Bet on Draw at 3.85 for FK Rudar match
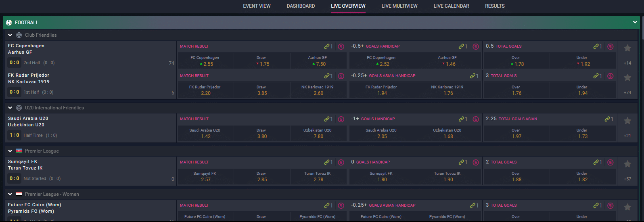644x222 pixels. 262,90
